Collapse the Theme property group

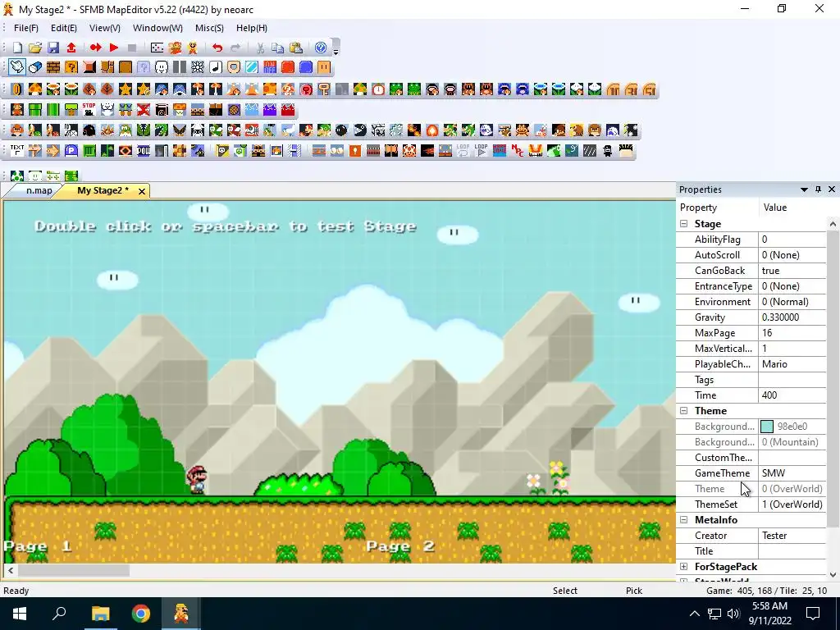coord(684,411)
